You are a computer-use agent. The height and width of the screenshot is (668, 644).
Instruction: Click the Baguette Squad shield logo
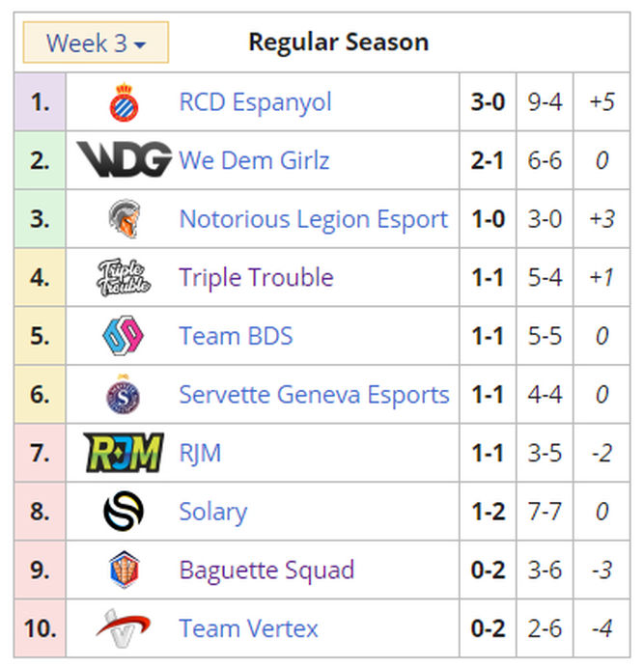pyautogui.click(x=124, y=570)
